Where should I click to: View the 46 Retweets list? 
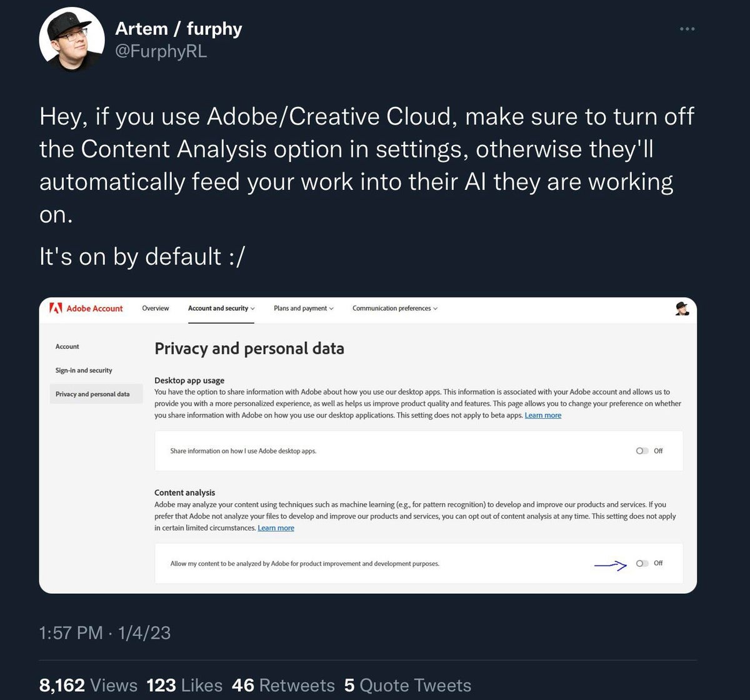pos(284,685)
